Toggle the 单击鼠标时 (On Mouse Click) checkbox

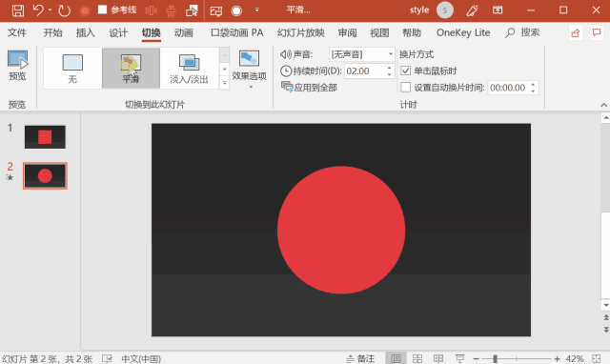click(x=405, y=71)
